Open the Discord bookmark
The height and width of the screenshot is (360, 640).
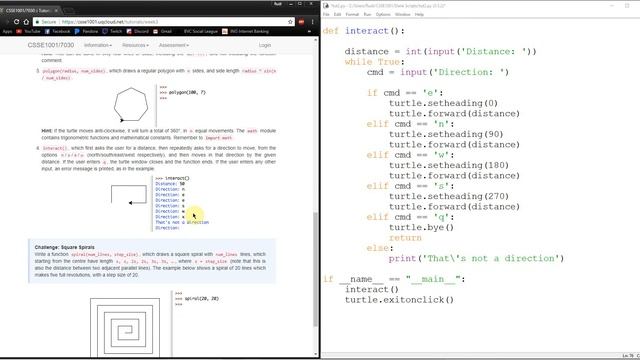[x=138, y=31]
